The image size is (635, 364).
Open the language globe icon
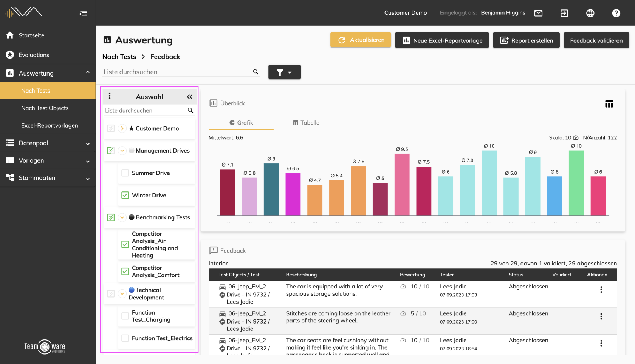pos(590,13)
